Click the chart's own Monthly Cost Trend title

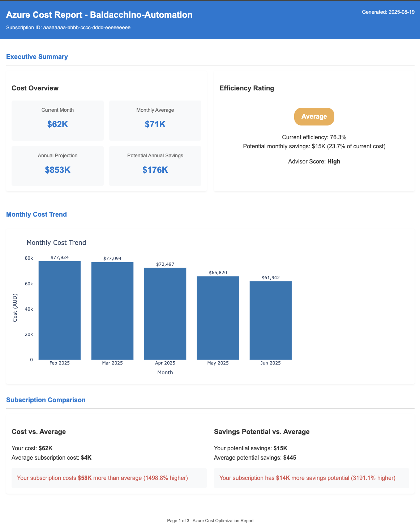pyautogui.click(x=56, y=243)
